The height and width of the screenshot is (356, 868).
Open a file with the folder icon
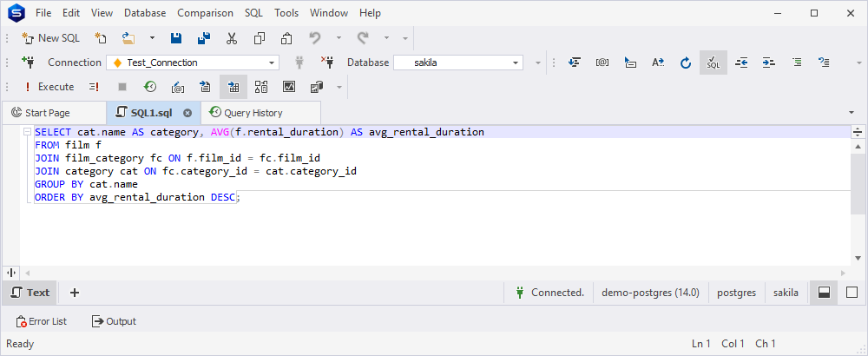coord(128,38)
